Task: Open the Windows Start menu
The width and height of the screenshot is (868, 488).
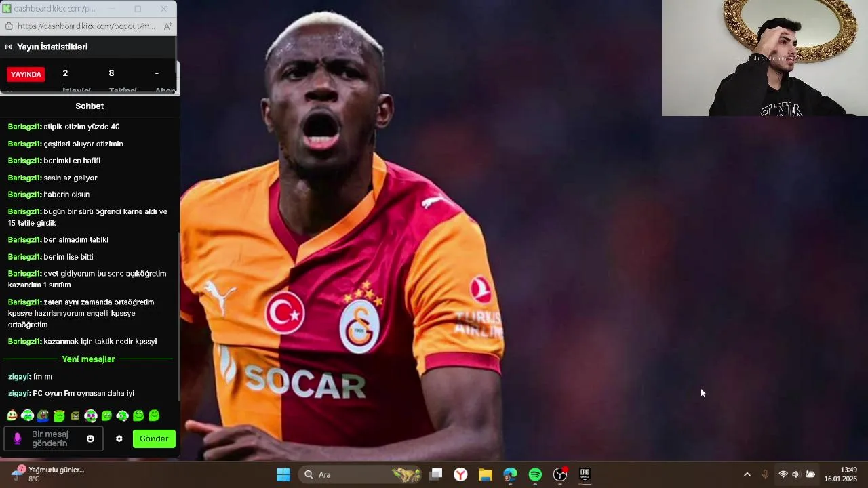Action: click(x=283, y=474)
